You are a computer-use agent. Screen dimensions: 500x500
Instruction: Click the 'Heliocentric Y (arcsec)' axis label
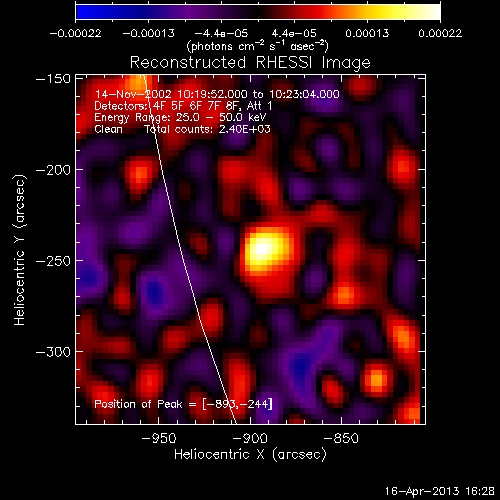20,250
